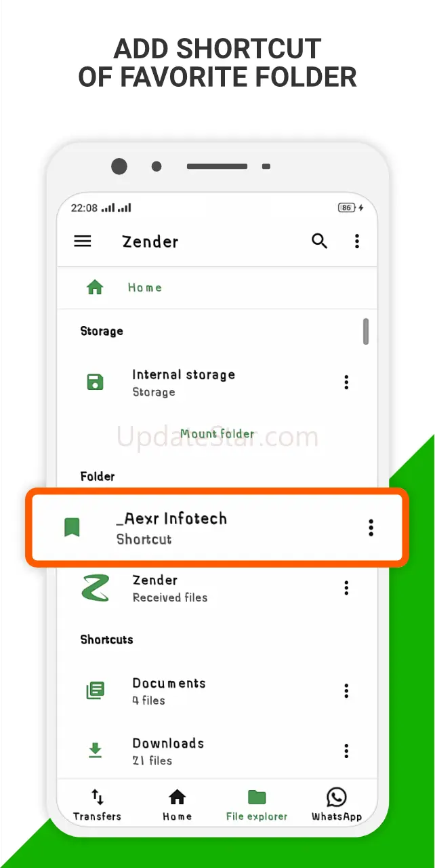Tap the Mount folder link
Viewport: 435px width, 868px height.
(217, 433)
